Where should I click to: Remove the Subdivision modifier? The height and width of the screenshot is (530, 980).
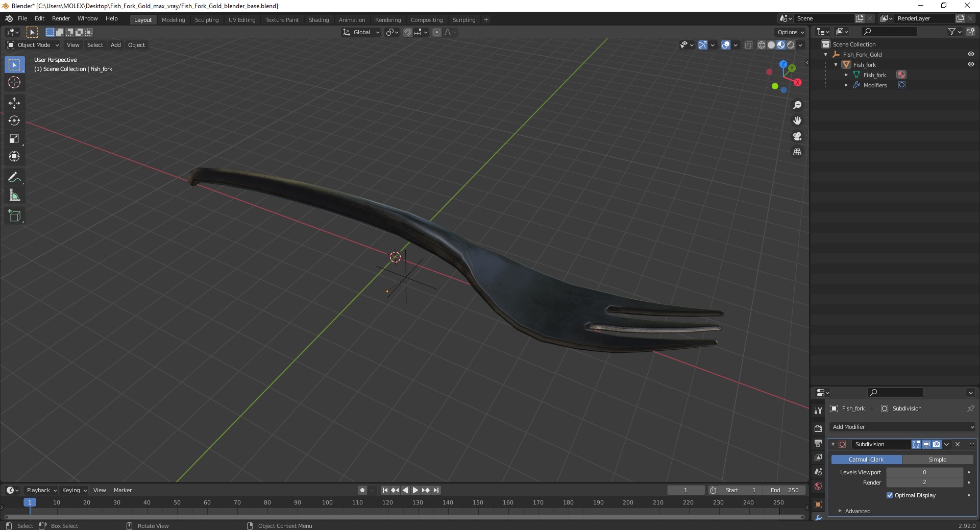pos(958,444)
